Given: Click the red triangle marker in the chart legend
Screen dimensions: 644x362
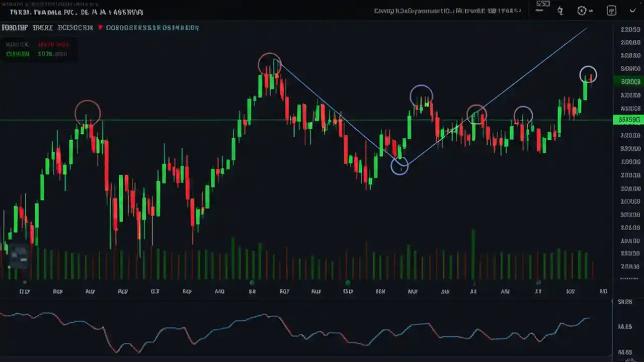Looking at the screenshot, I should (100, 28).
